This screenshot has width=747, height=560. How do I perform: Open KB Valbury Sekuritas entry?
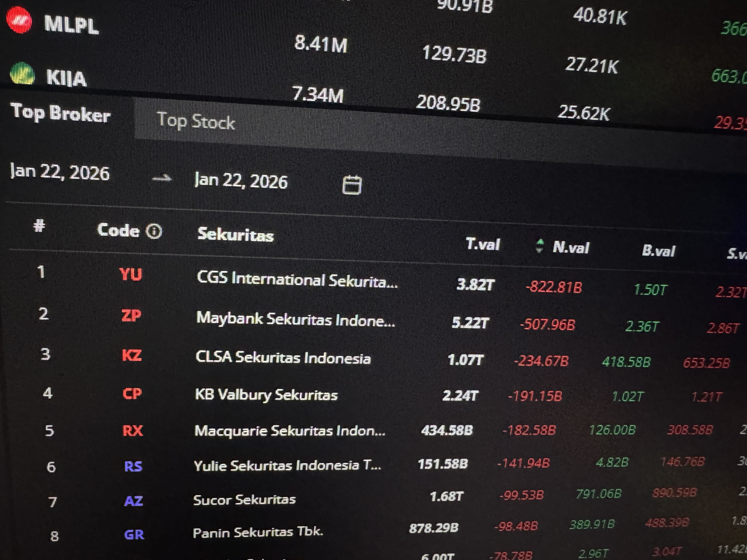(x=266, y=394)
